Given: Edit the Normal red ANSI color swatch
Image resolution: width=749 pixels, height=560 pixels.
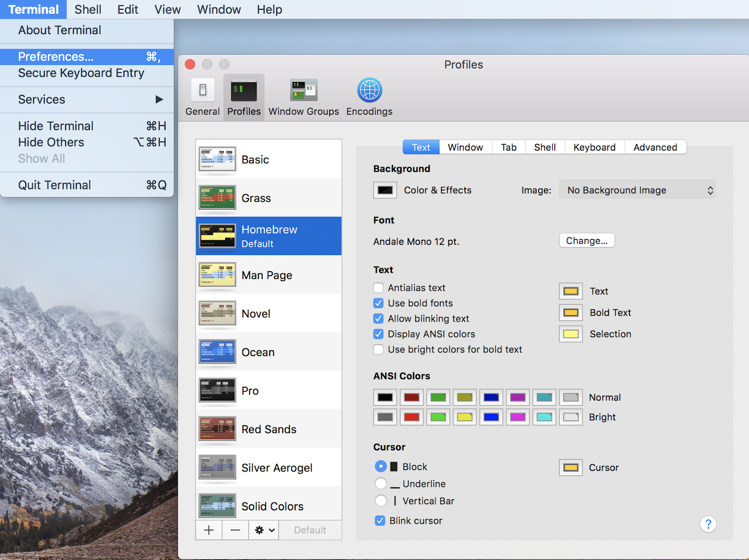Looking at the screenshot, I should 412,398.
